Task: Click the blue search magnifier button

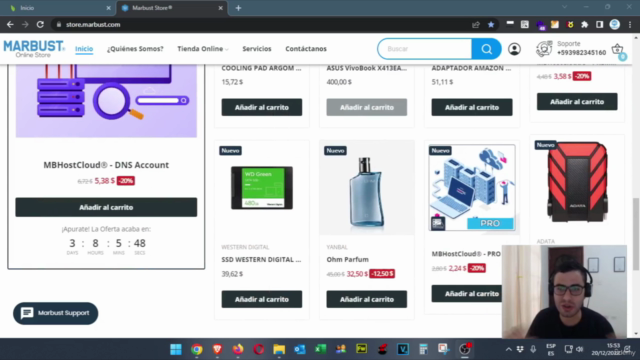Action: point(486,49)
